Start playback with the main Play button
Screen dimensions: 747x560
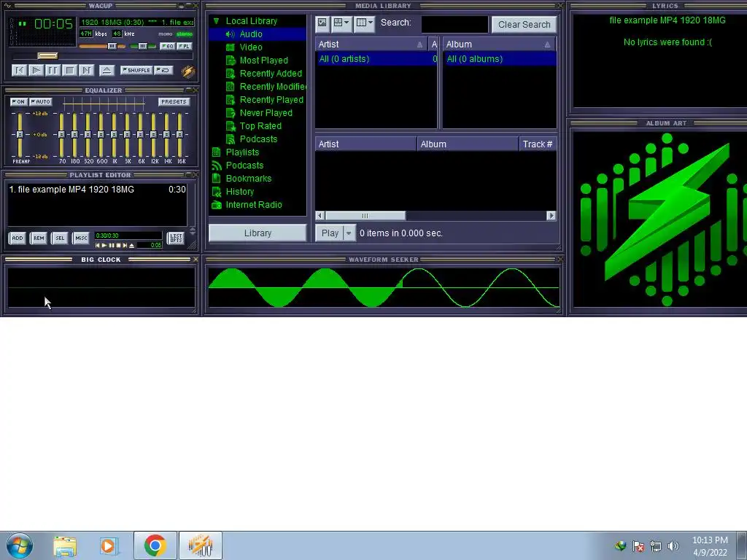tap(36, 71)
